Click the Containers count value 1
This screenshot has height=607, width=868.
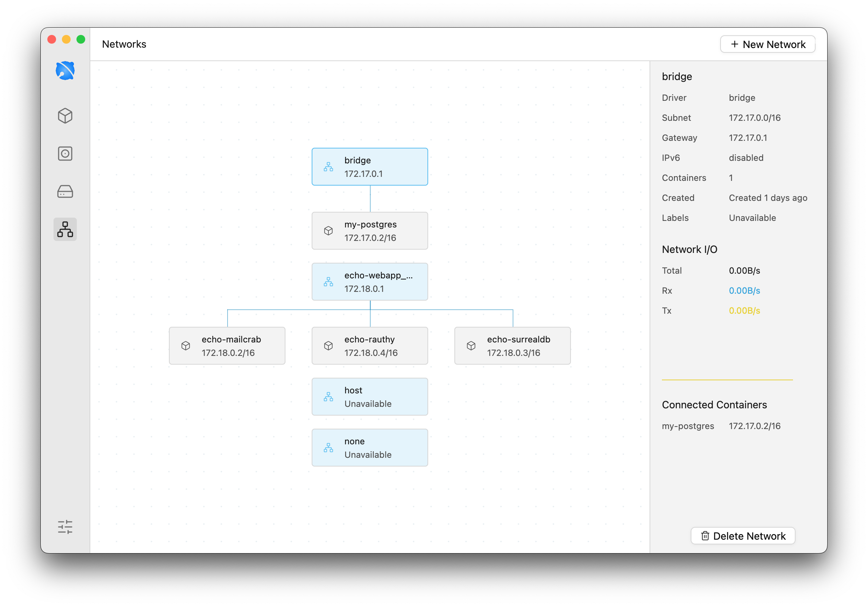click(731, 178)
